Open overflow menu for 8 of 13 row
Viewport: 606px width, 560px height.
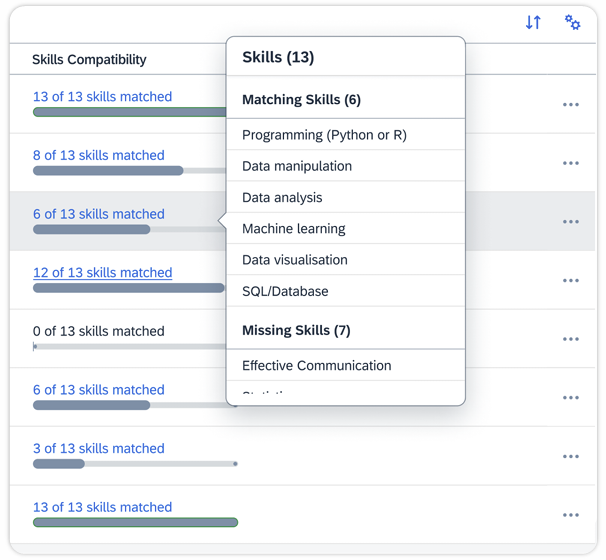[570, 163]
